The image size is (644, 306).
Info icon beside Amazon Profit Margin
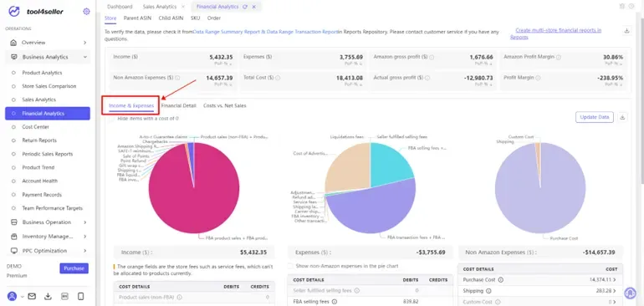[559, 57]
